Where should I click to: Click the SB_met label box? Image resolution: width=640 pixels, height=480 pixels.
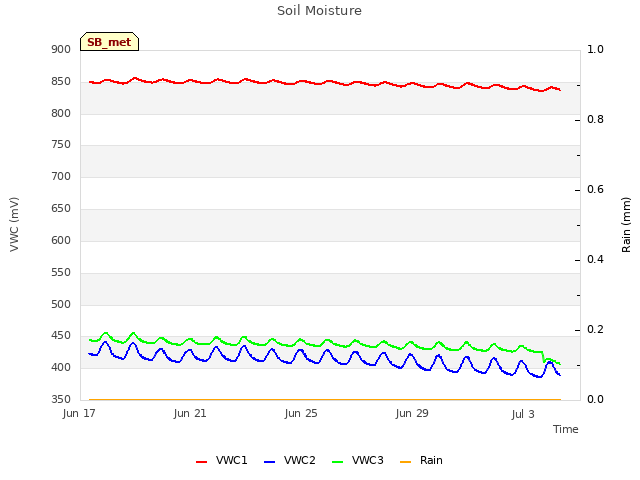(x=109, y=42)
